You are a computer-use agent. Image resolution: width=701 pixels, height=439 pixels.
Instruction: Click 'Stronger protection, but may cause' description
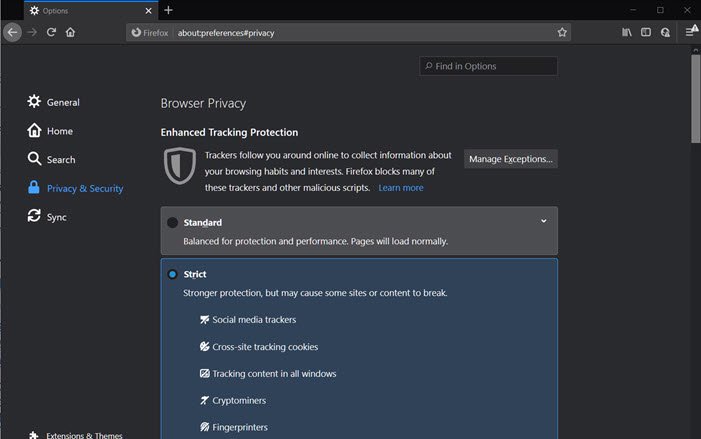point(315,293)
